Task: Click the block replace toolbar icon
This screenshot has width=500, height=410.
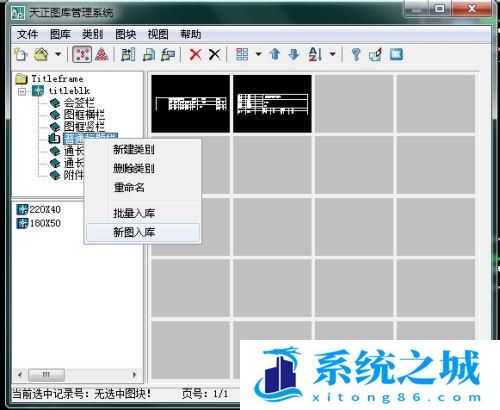Action: pos(375,54)
